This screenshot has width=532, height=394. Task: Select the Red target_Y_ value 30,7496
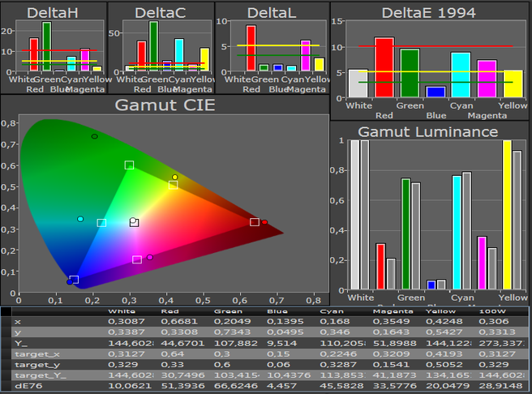coord(182,375)
